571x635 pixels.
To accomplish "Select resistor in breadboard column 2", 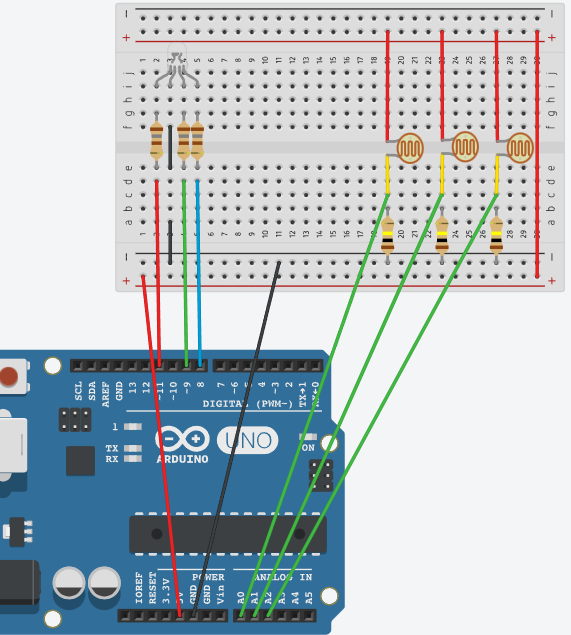I will click(157, 141).
